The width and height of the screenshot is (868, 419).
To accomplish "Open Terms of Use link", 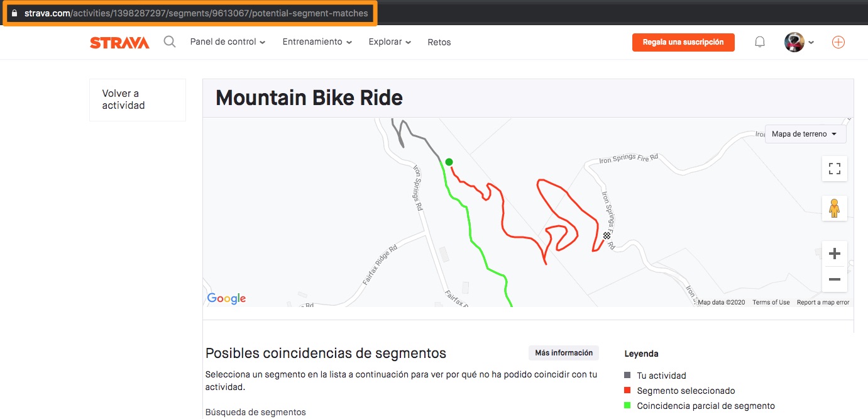I will 771,303.
